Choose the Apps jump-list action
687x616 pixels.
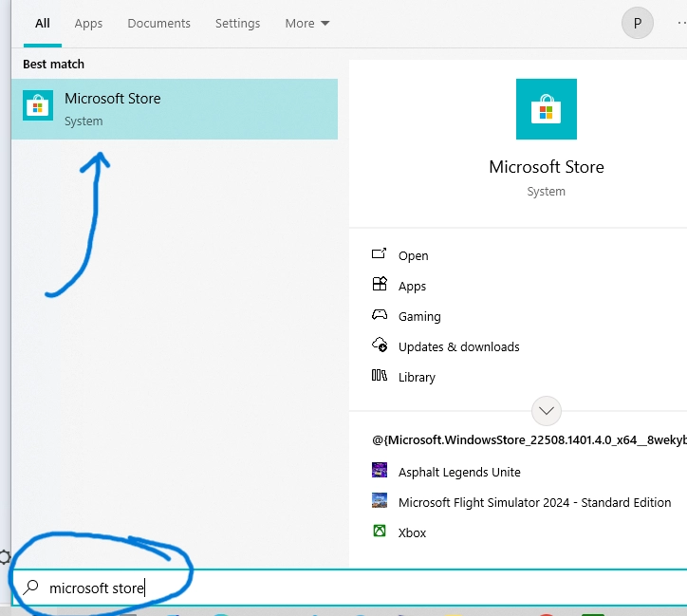(x=412, y=286)
